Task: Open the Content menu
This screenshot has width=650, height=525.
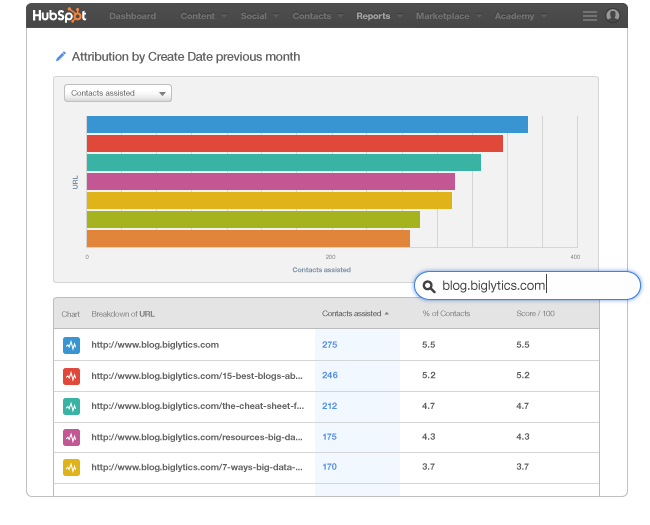Action: [203, 16]
